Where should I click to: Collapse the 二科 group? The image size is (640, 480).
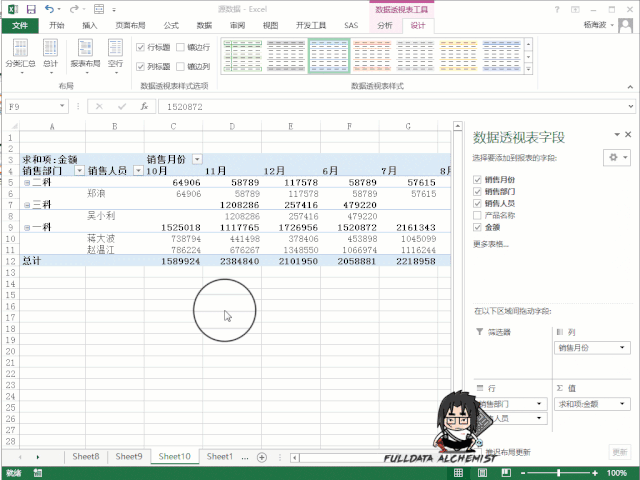(27, 182)
